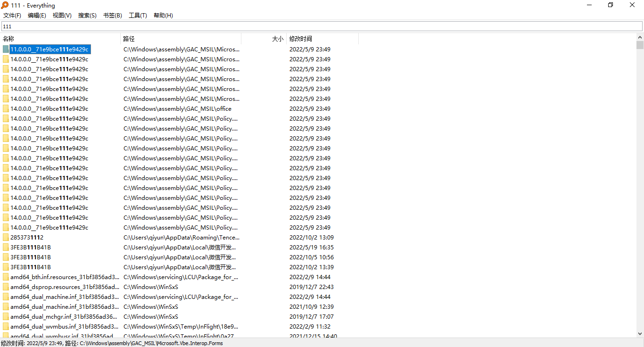The image size is (644, 347).
Task: Open the 工具(T) menu
Action: tap(138, 16)
